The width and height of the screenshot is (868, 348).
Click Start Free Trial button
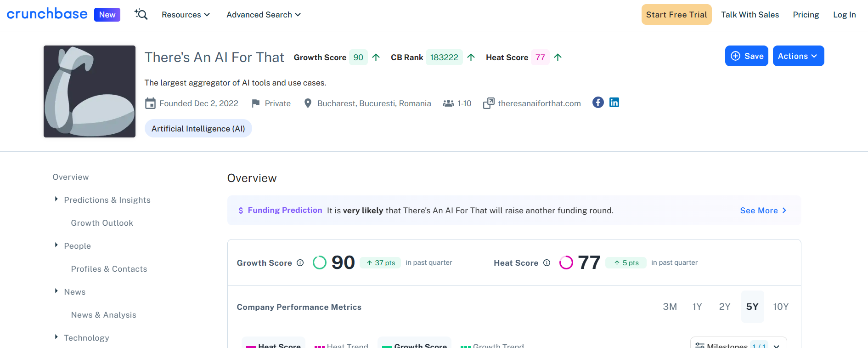pos(676,15)
